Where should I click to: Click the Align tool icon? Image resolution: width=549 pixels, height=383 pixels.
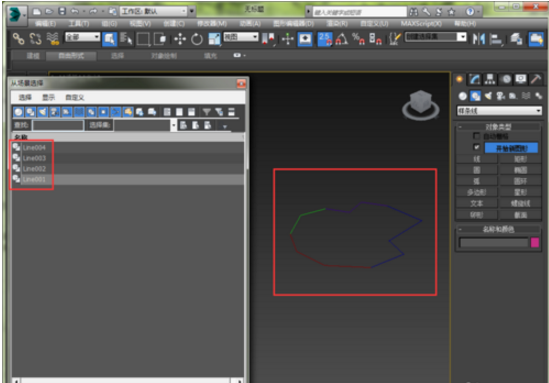[496, 39]
